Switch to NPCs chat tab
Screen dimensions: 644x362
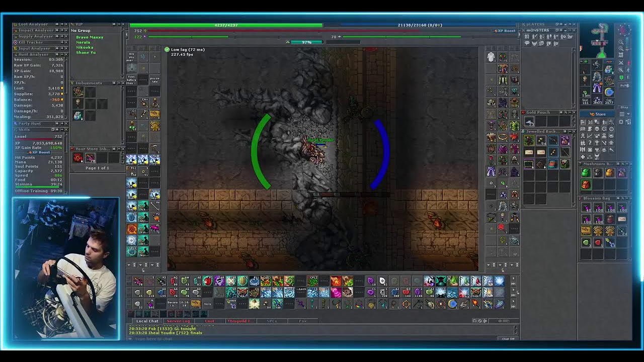click(272, 321)
